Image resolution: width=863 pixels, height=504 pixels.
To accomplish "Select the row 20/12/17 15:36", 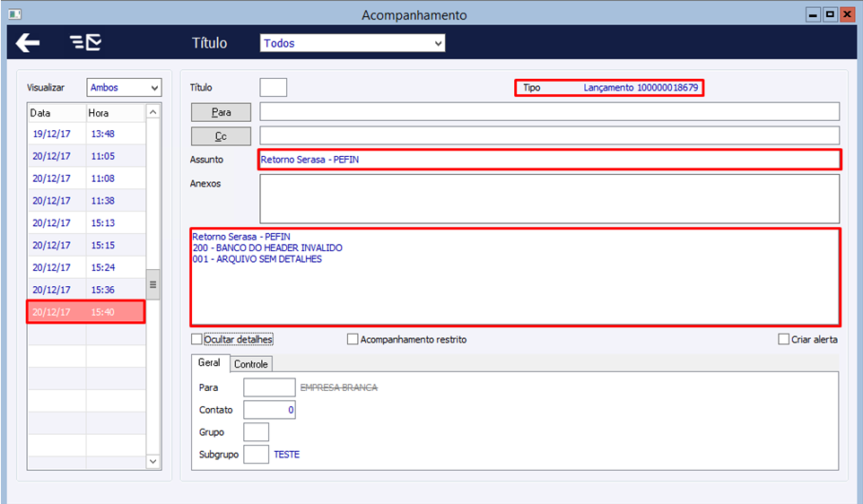I will pos(86,290).
